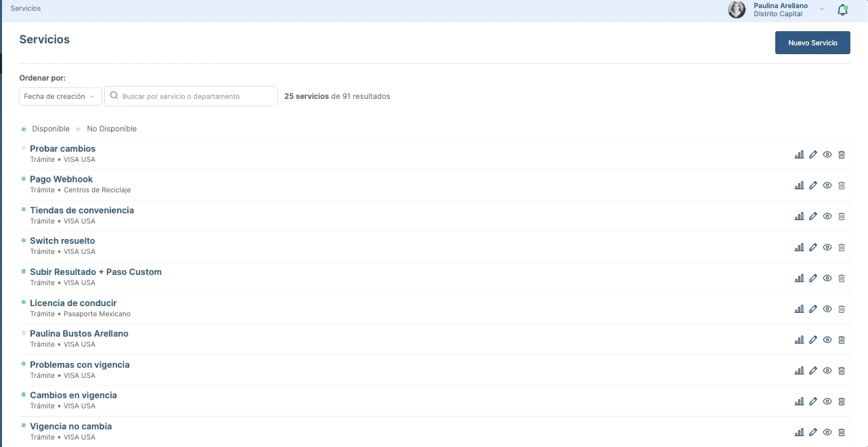
Task: Open the Problemas con vigencia link
Action: (80, 364)
